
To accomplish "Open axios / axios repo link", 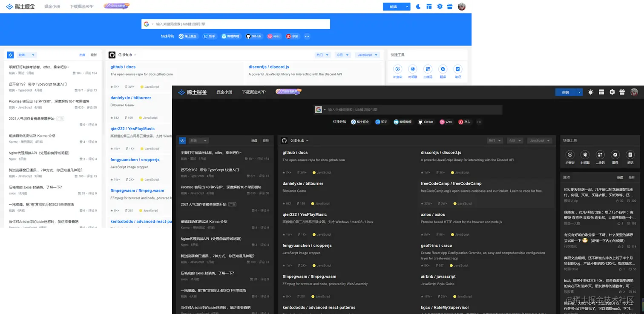I will 433,214.
